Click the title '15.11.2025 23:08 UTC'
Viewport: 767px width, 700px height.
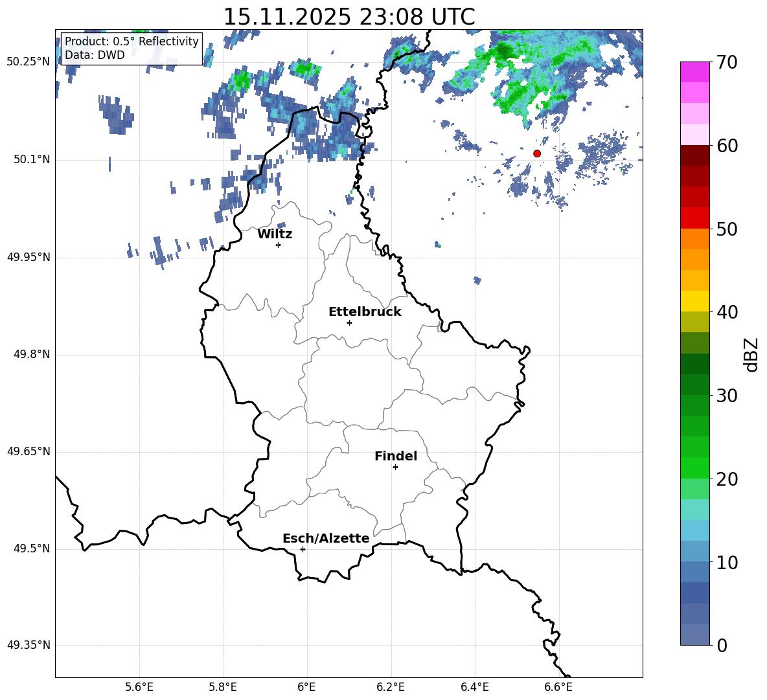pos(349,17)
